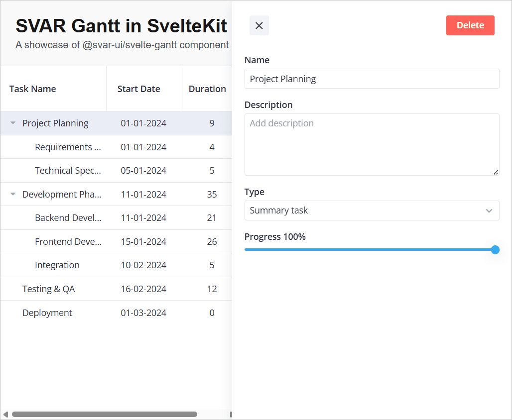Click the Start Date column header
The width and height of the screenshot is (512, 420).
[139, 89]
